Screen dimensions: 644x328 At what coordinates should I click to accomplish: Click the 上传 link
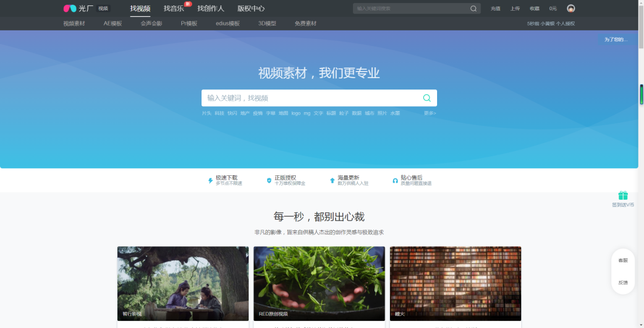515,8
